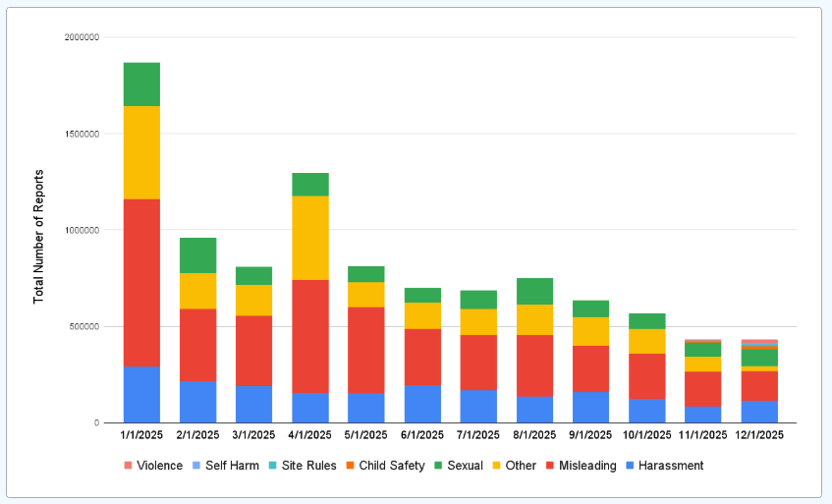Click the Self Harm legend swatch
The width and height of the screenshot is (832, 504).
click(197, 466)
